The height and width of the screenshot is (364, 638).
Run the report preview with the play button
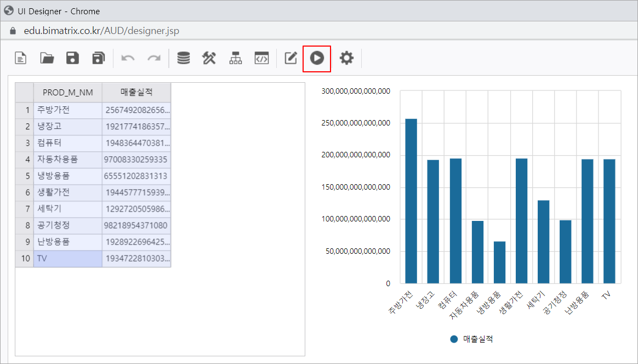pyautogui.click(x=317, y=58)
